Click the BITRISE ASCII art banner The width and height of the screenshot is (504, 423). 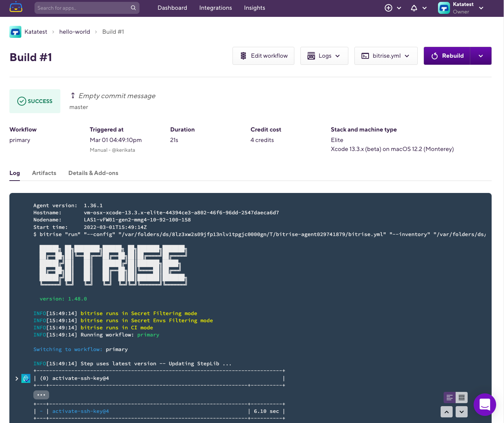[113, 265]
